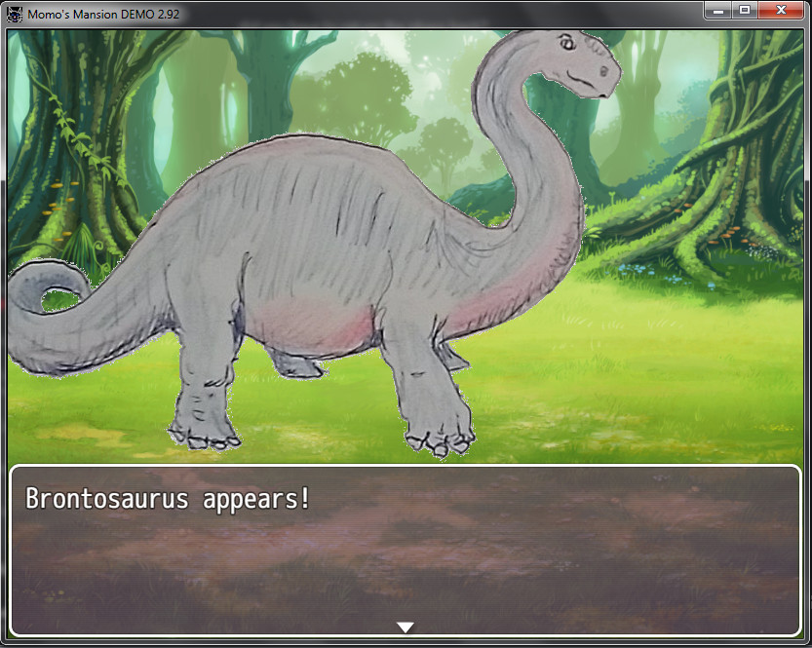Click inside the brown message window

tap(406, 555)
